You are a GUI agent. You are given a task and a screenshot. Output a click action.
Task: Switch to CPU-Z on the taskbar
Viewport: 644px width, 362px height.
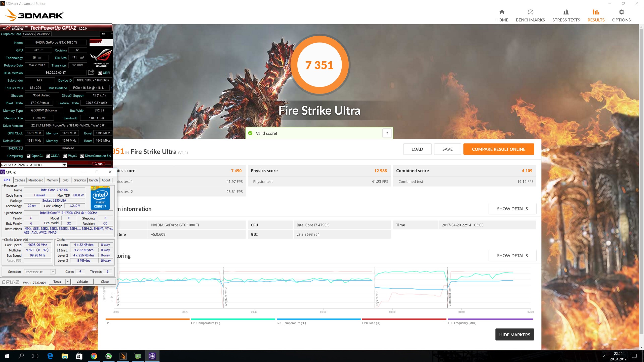152,356
